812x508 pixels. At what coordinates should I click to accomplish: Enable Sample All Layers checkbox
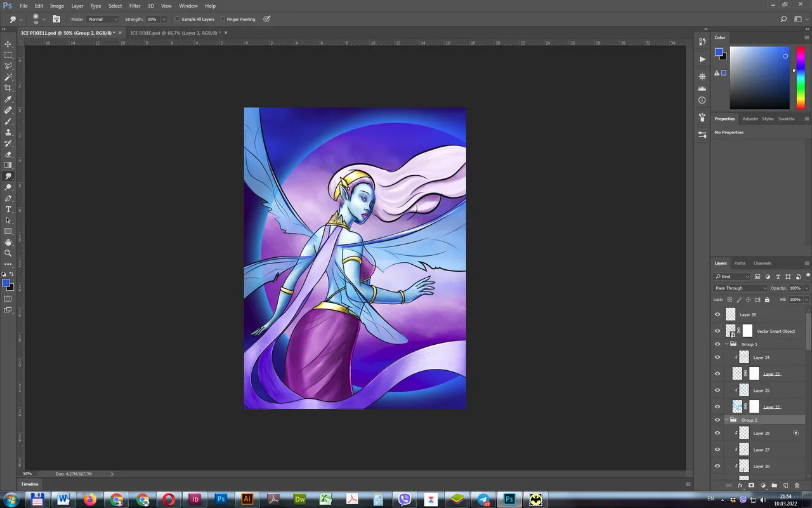coord(177,19)
